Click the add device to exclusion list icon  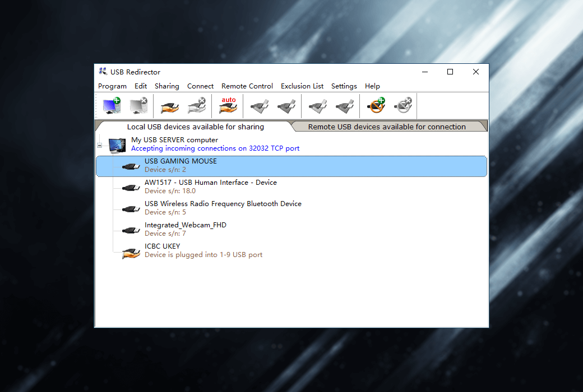[x=374, y=105]
